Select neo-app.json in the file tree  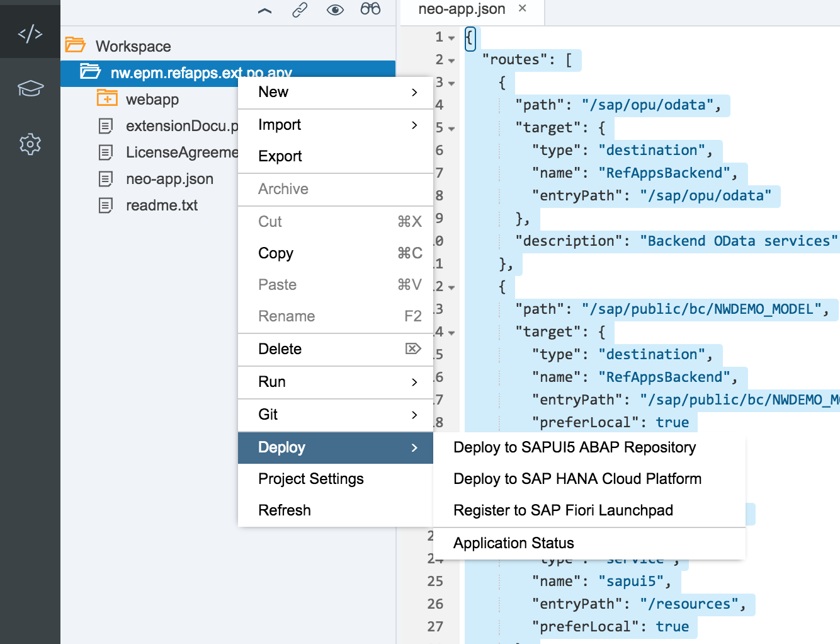coord(169,179)
